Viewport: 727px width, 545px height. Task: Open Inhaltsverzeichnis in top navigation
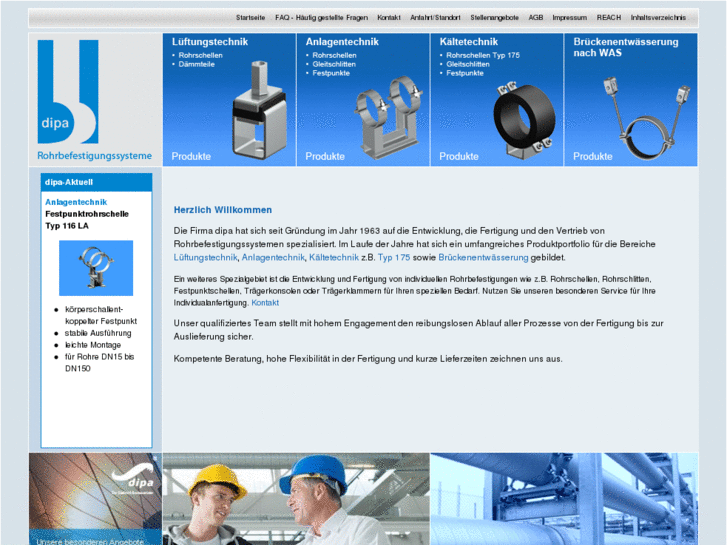point(658,18)
